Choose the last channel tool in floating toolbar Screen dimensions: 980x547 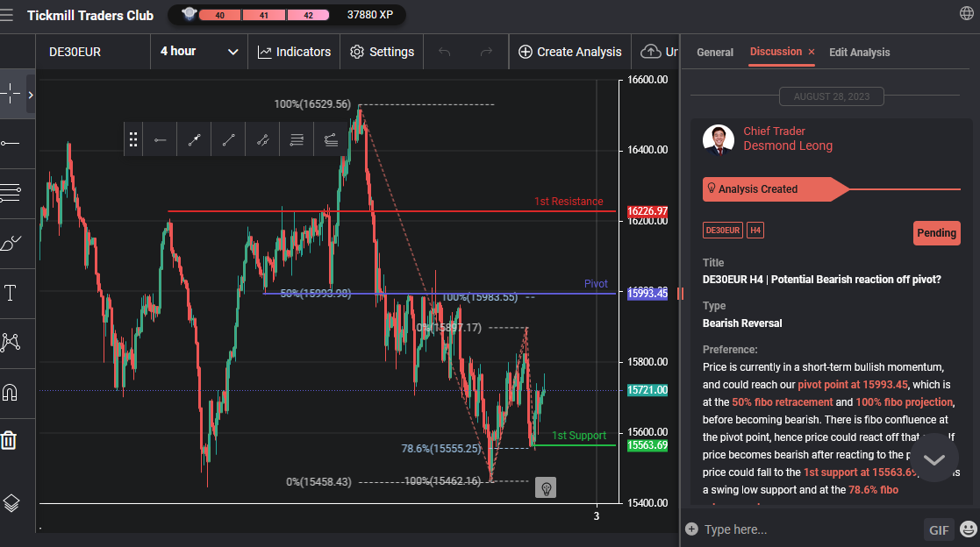331,139
